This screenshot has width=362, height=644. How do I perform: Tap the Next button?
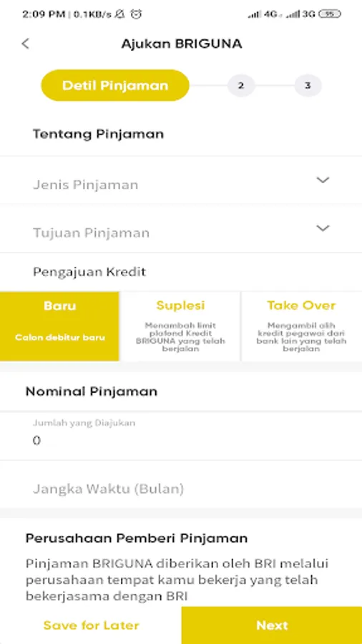pos(272,625)
